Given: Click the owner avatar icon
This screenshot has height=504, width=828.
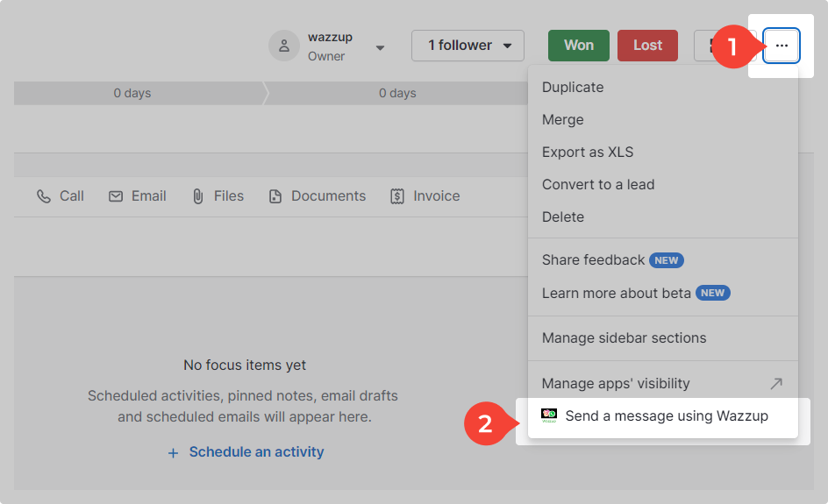Looking at the screenshot, I should (x=284, y=46).
